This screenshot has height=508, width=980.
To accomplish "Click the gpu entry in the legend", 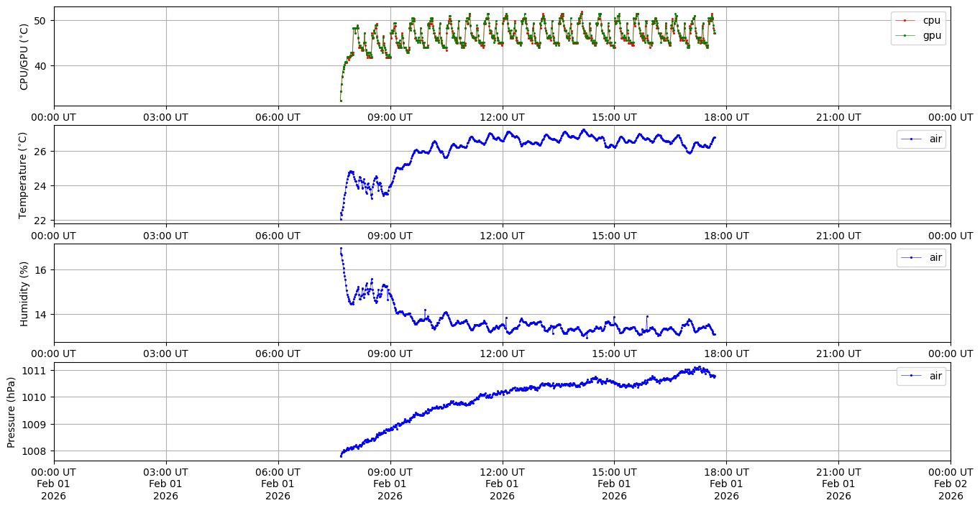I will pos(932,34).
